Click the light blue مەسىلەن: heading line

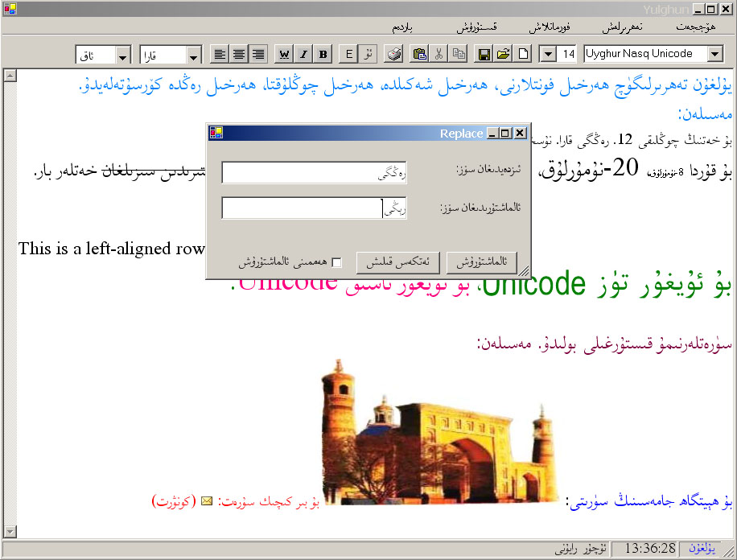coord(705,113)
